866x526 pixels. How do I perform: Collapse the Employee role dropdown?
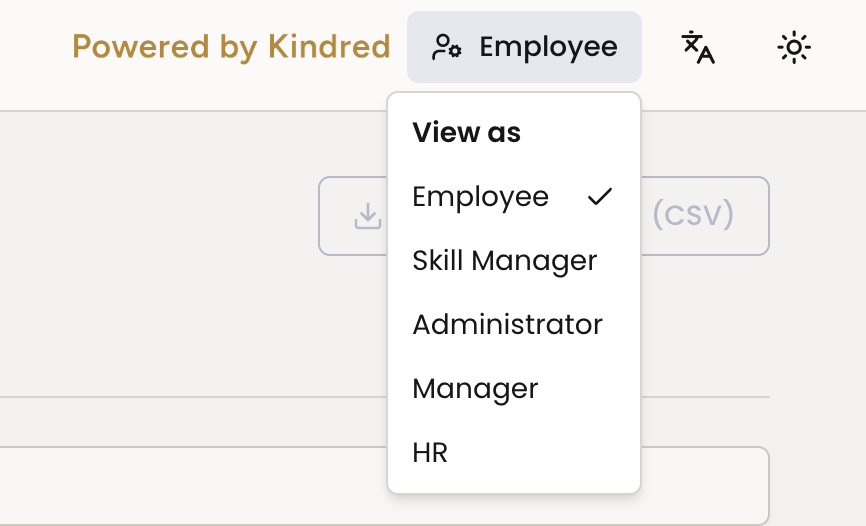pos(524,47)
